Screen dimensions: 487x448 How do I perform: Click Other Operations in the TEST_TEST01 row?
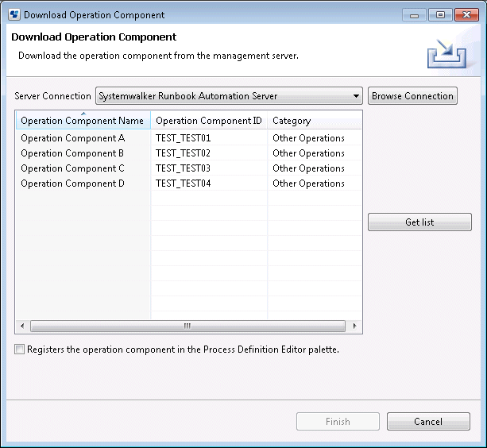pyautogui.click(x=309, y=138)
